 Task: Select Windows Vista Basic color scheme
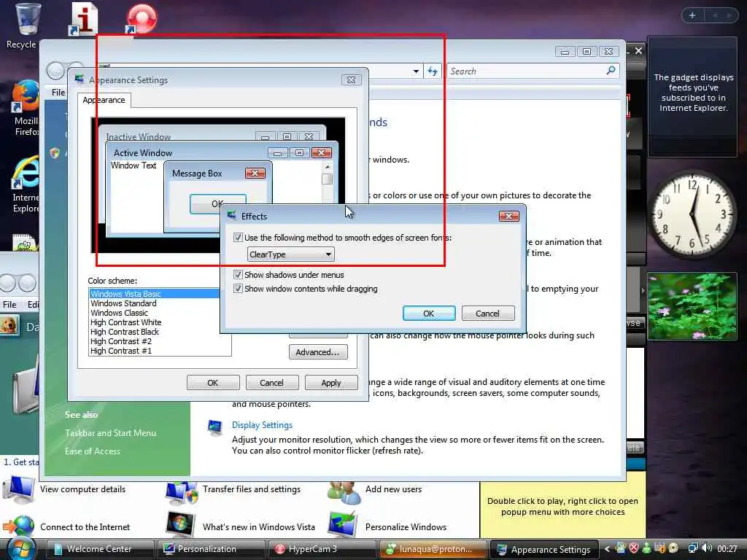[155, 294]
